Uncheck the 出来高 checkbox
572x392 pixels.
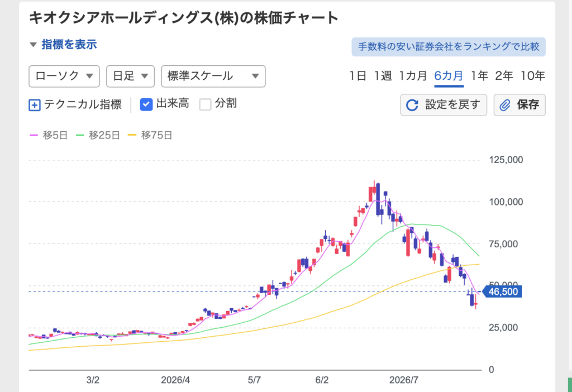[146, 104]
